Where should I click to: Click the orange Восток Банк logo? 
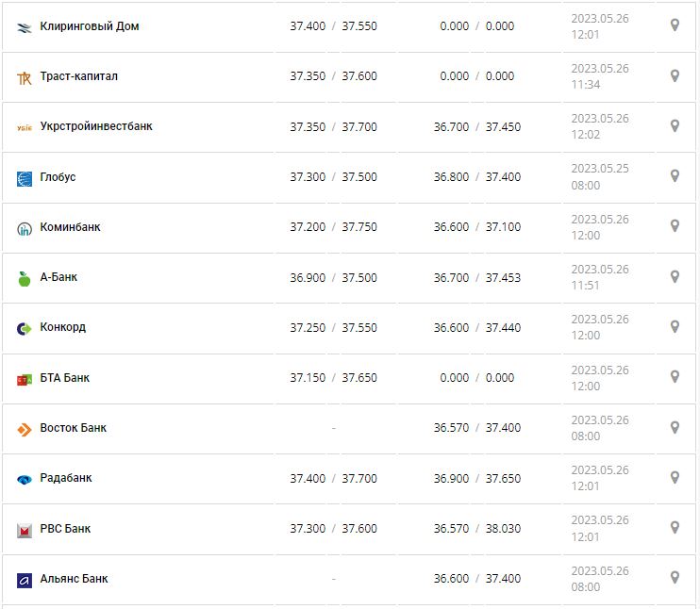pyautogui.click(x=25, y=429)
